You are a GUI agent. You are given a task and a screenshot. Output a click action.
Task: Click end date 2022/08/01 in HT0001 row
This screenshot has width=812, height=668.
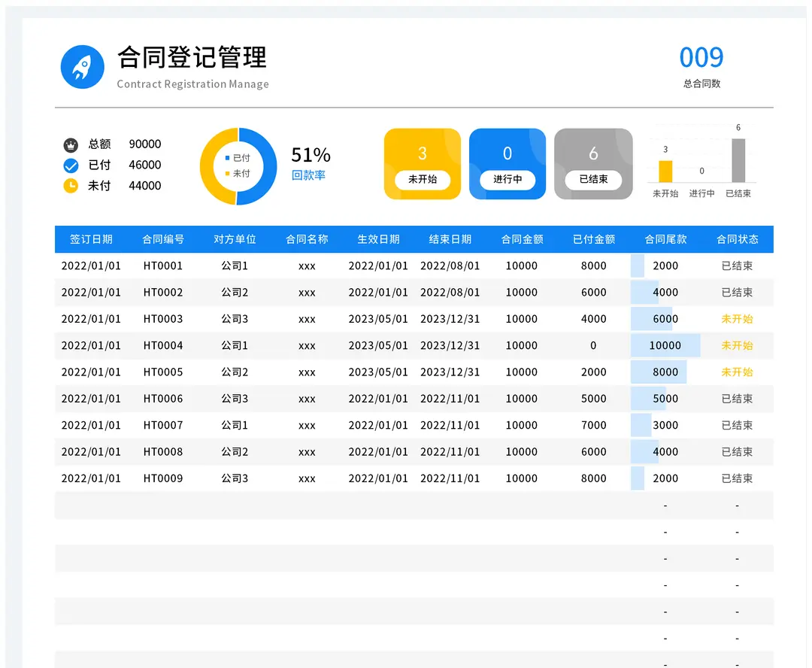pyautogui.click(x=450, y=266)
